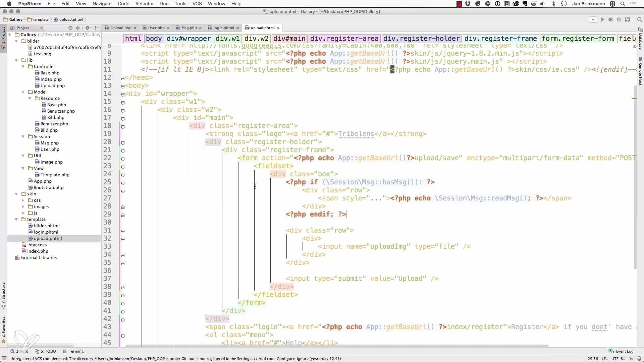This screenshot has height=362, width=644.
Task: Click the editor horizontal scrollbar
Action: click(337, 346)
